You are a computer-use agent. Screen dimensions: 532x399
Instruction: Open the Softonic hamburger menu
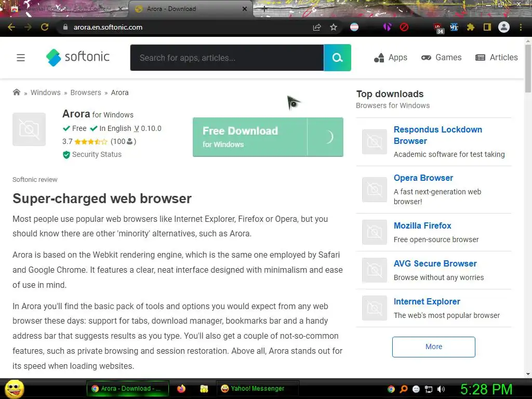21,58
